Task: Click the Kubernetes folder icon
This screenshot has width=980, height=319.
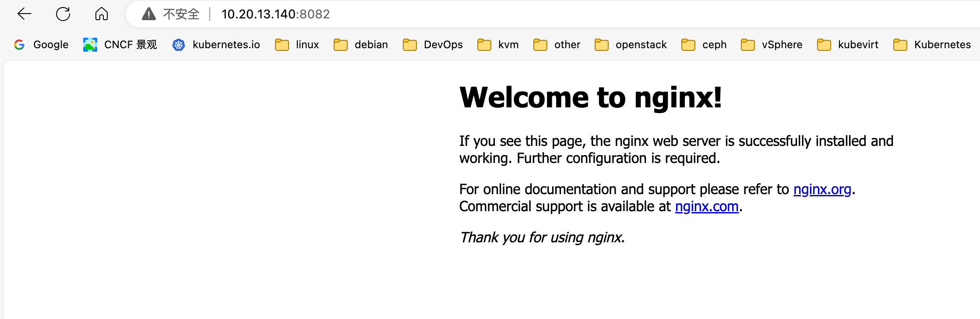Action: (x=900, y=45)
